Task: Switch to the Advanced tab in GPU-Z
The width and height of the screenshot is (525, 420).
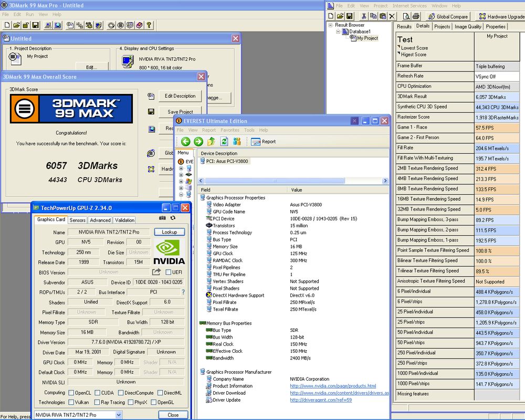Action: pyautogui.click(x=100, y=220)
